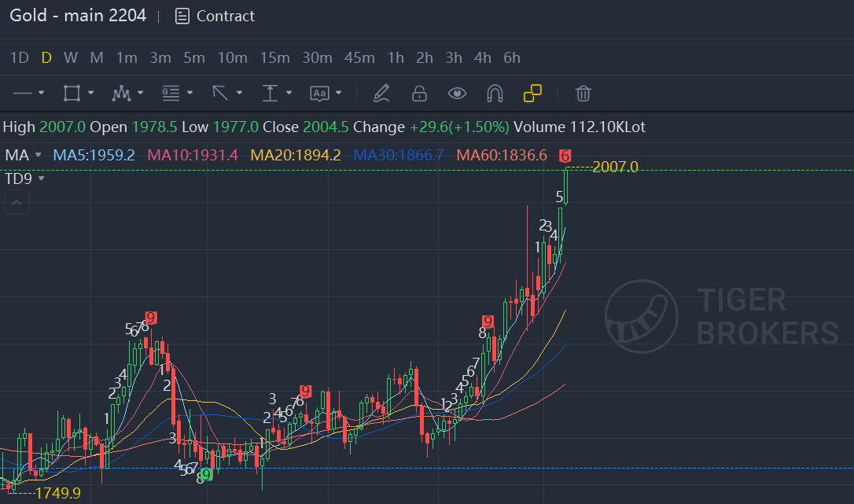
Task: Expand the line tool dropdown arrow
Action: point(42,93)
